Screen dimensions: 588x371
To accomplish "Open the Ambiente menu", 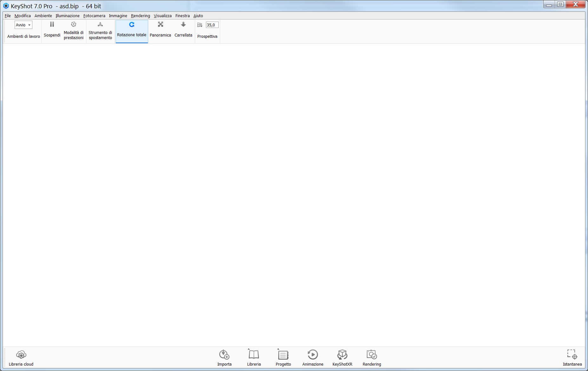I will tap(43, 16).
